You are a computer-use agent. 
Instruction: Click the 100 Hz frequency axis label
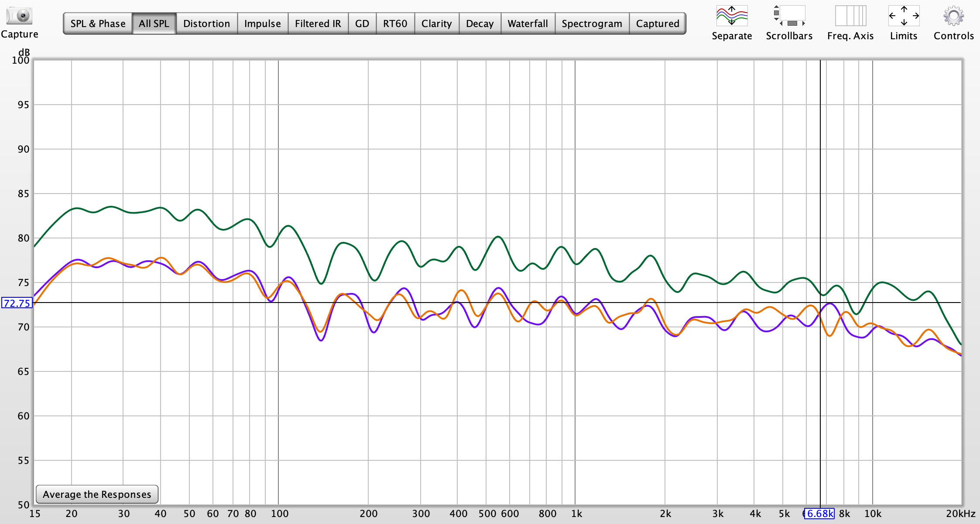279,514
